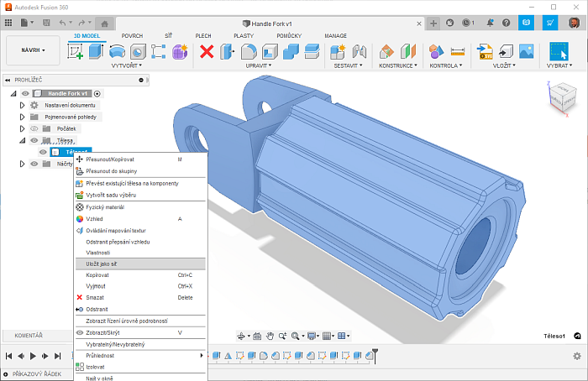Image resolution: width=588 pixels, height=381 pixels.
Task: Open the Measure tool in Kontrola
Action: coord(458,52)
